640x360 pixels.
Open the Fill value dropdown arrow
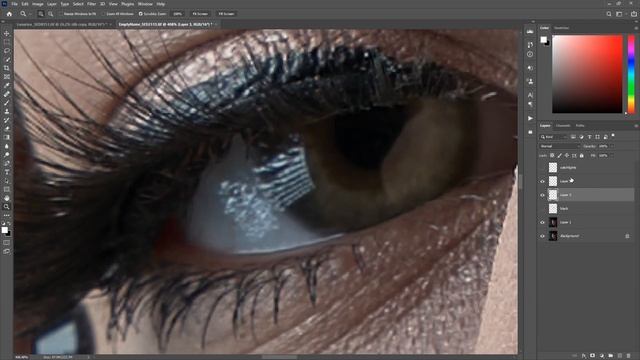612,156
